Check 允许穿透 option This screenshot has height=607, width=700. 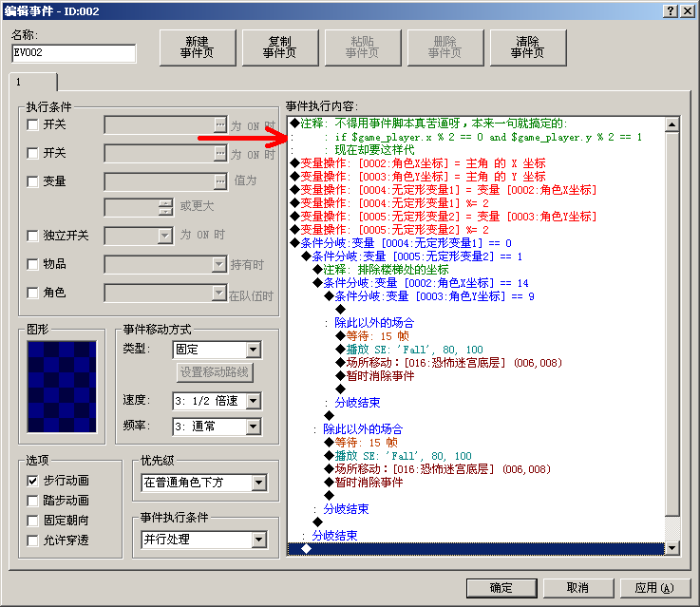32,541
